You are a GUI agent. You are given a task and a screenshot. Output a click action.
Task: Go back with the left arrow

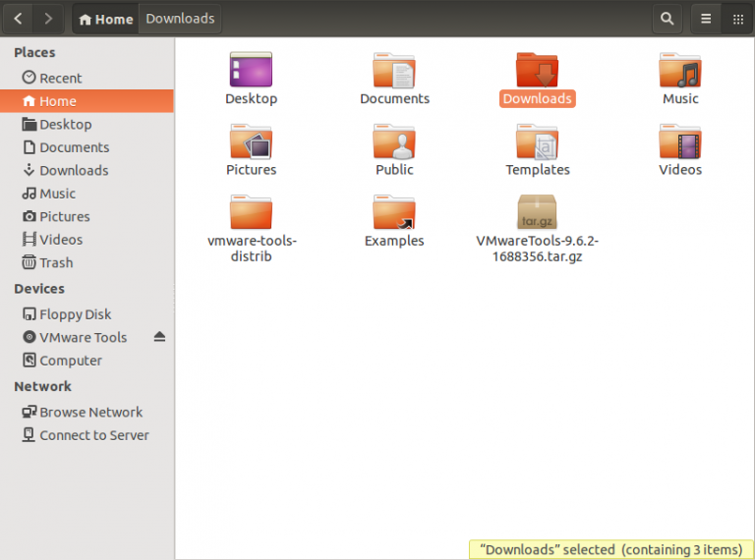tap(20, 19)
